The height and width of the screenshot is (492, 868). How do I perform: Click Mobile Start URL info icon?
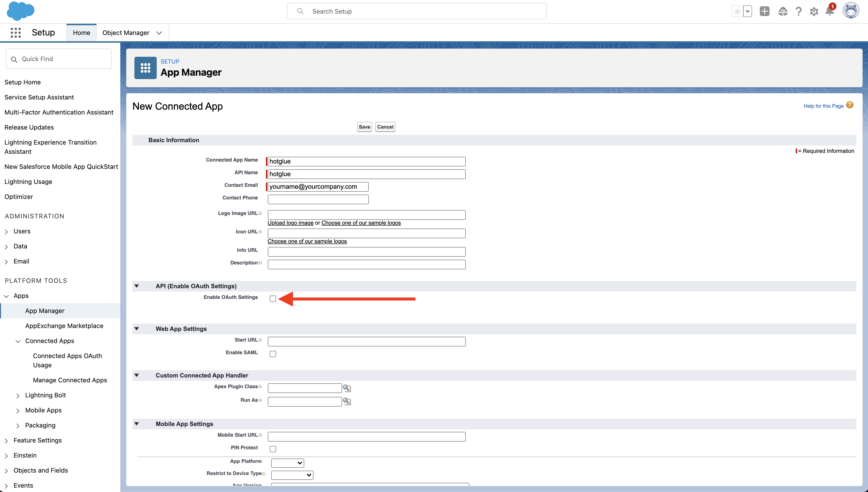point(260,435)
